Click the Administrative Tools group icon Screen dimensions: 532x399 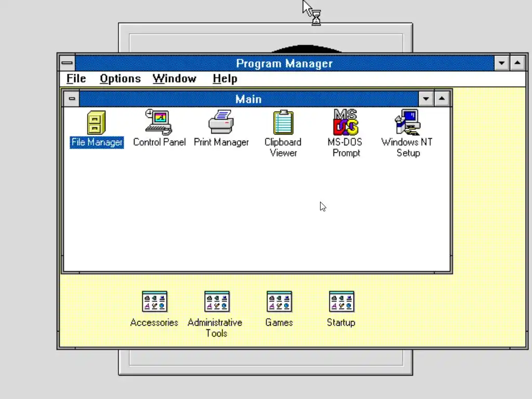(217, 301)
